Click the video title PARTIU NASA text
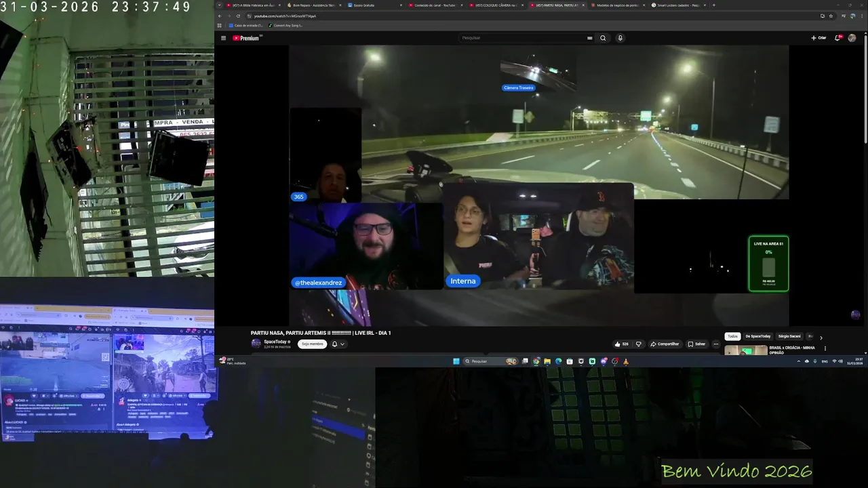Screen dimensions: 868x488 pyautogui.click(x=321, y=333)
